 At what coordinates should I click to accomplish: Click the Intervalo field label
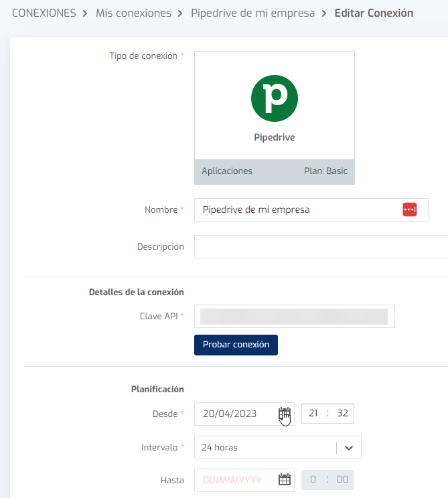tap(159, 448)
